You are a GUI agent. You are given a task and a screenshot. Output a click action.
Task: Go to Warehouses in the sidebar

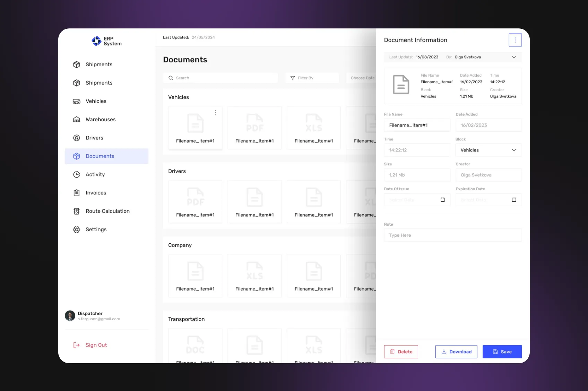click(x=101, y=120)
